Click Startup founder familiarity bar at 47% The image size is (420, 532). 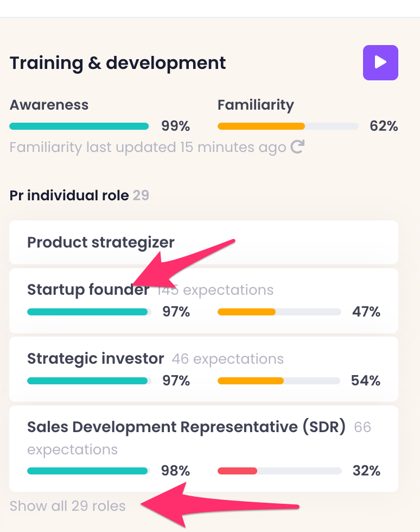pos(279,312)
